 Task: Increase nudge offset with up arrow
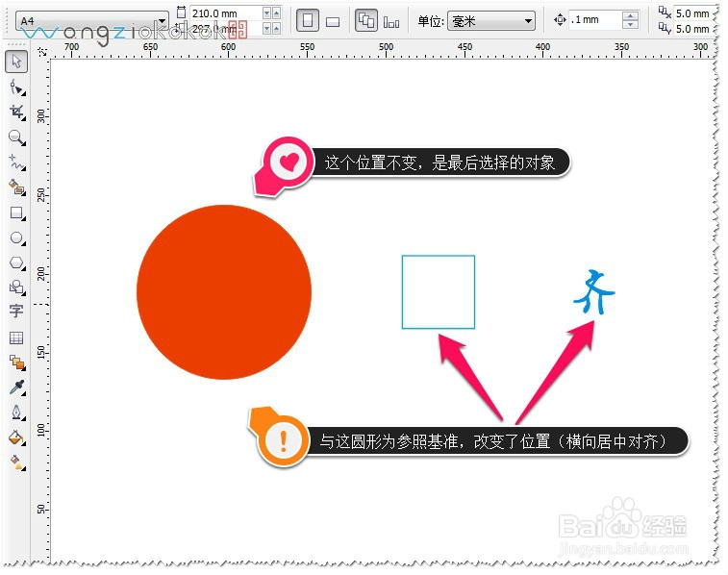(x=630, y=15)
